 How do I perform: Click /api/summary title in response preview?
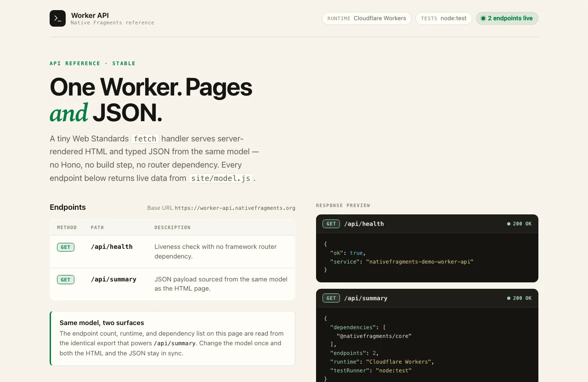coord(366,298)
